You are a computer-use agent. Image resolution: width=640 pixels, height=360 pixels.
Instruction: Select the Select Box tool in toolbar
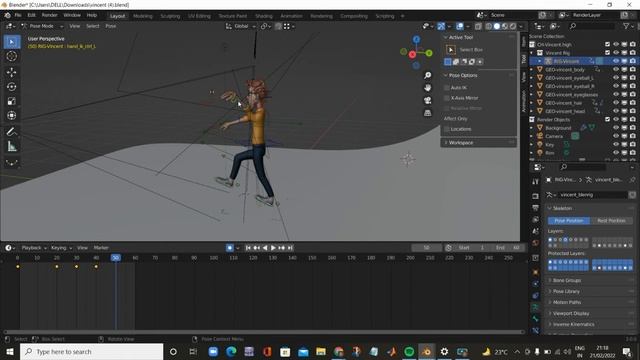pyautogui.click(x=12, y=42)
